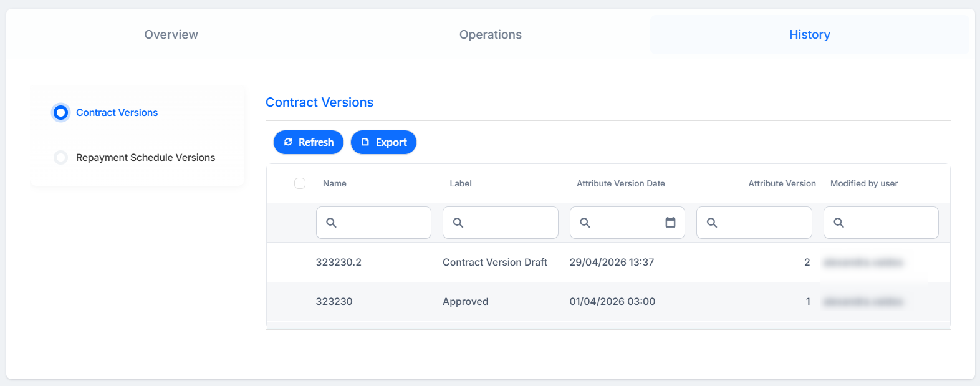Click the circular arrows icon on the Refresh button

pyautogui.click(x=288, y=142)
